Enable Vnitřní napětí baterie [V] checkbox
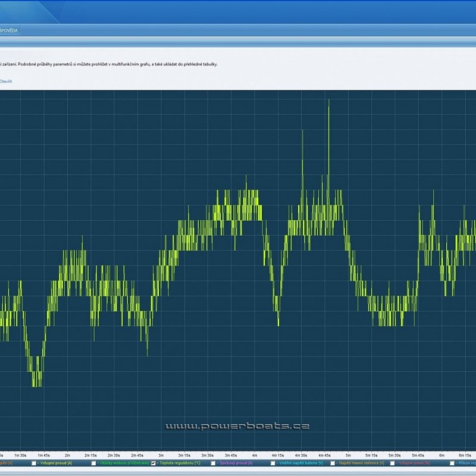The width and height of the screenshot is (476, 476). (273, 463)
